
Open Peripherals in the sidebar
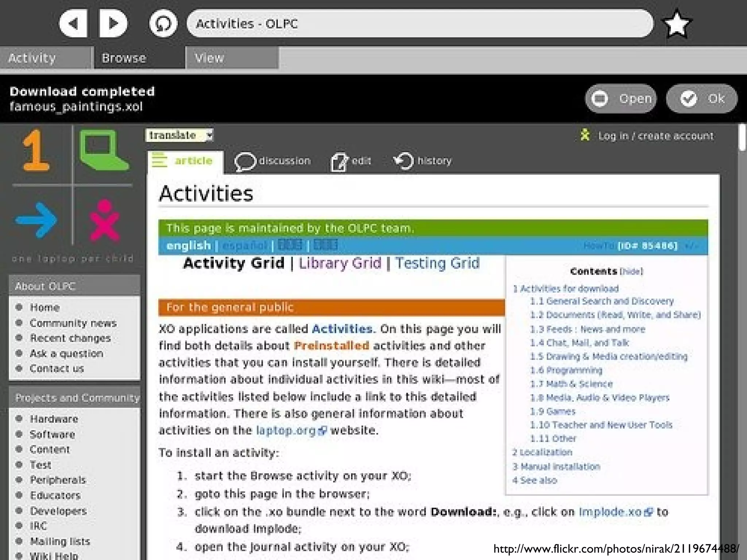tap(58, 480)
